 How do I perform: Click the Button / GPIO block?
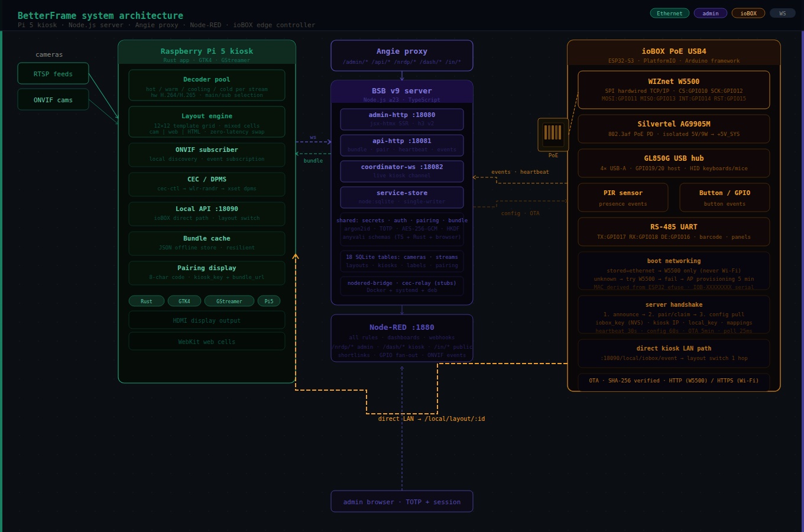point(725,197)
